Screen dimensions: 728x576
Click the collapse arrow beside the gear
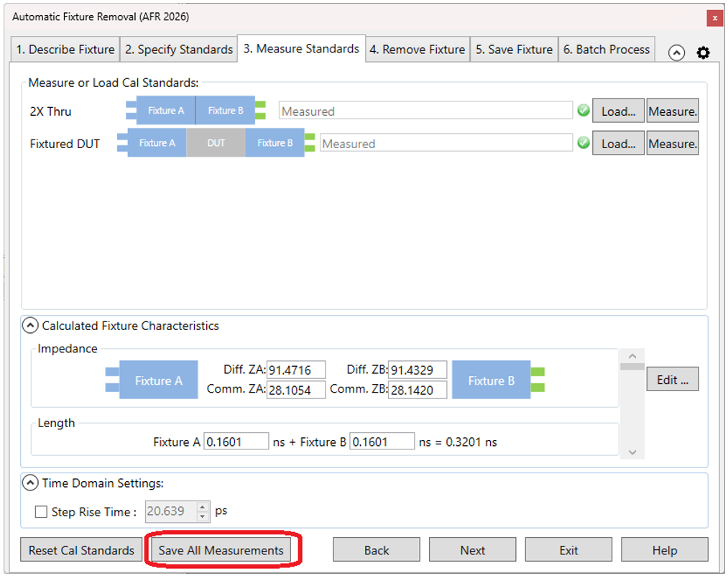point(676,52)
